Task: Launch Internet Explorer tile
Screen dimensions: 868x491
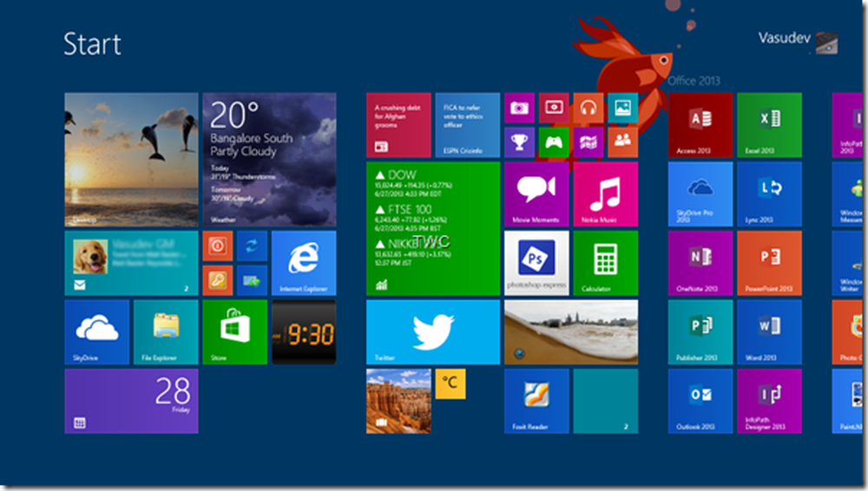Action: tap(303, 263)
